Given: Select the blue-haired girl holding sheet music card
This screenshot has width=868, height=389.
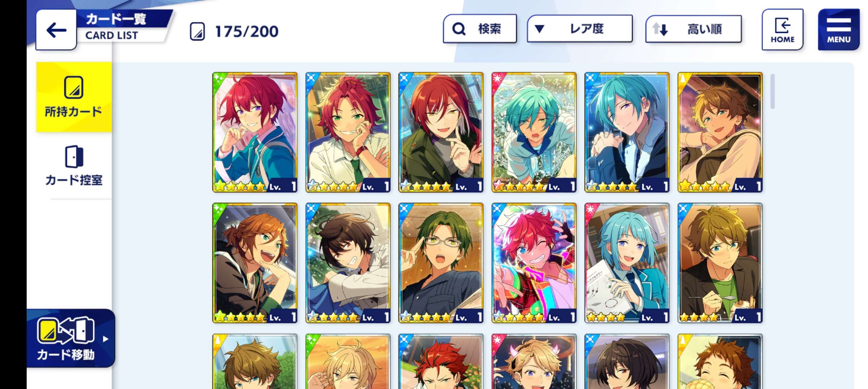Looking at the screenshot, I should [x=627, y=263].
